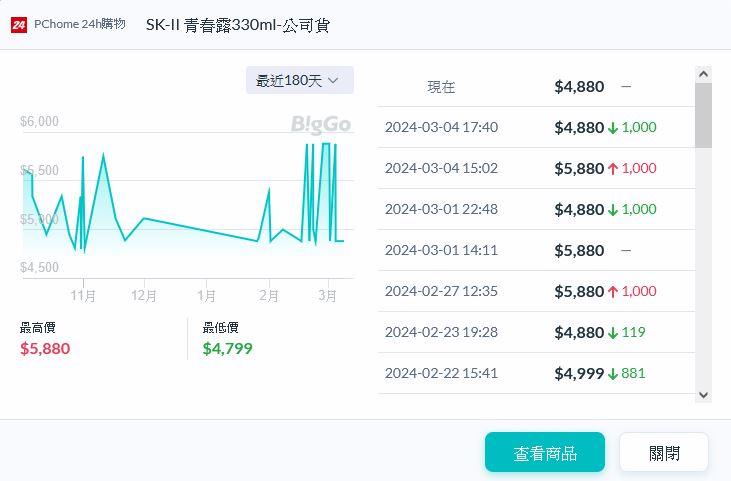This screenshot has width=731, height=481.
Task: Click the 最高價 $5,880 value
Action: coord(45,348)
